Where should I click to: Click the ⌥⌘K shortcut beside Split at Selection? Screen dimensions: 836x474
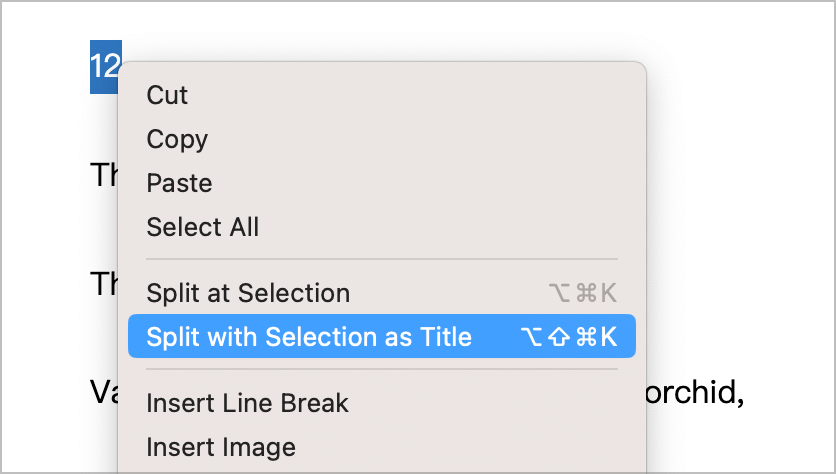tap(583, 293)
